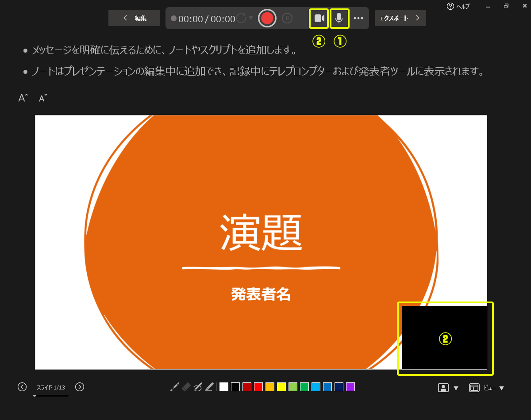The image size is (531, 420).
Task: Go back to 編集 editing mode
Action: point(134,18)
